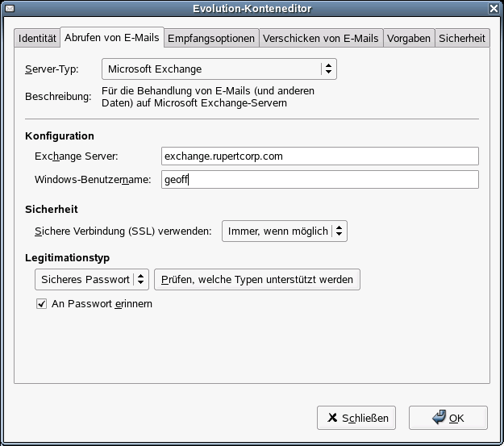Select the Vorgaben tab
The height and width of the screenshot is (446, 504).
tap(408, 38)
